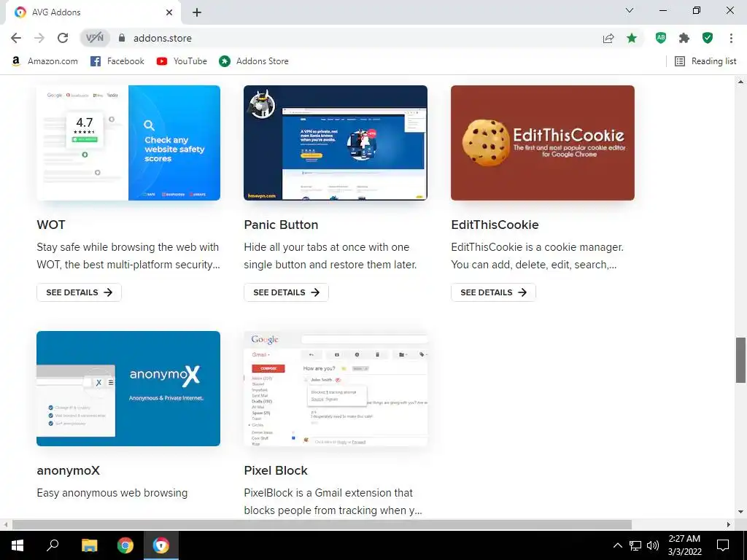The image size is (747, 560).
Task: Open the extensions puzzle piece menu
Action: [x=684, y=38]
